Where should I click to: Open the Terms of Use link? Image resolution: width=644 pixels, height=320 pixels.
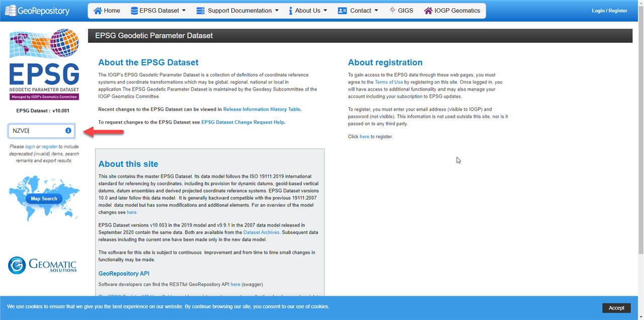[x=389, y=82]
